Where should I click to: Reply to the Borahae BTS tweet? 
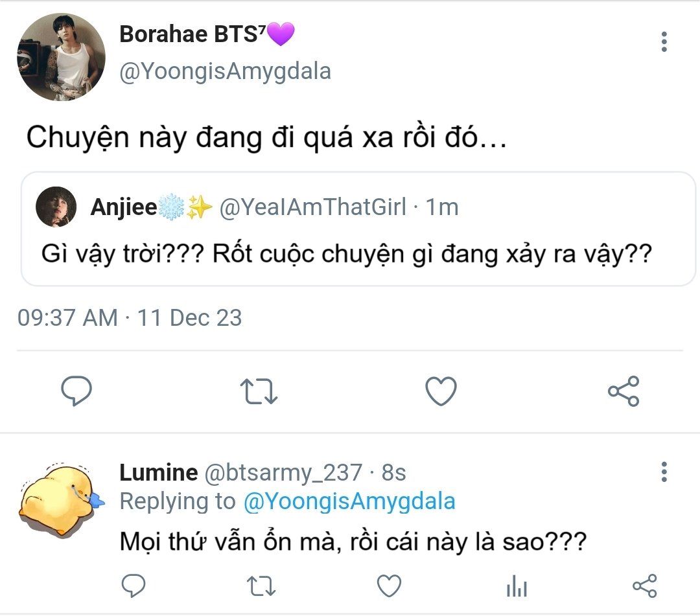[x=76, y=391]
